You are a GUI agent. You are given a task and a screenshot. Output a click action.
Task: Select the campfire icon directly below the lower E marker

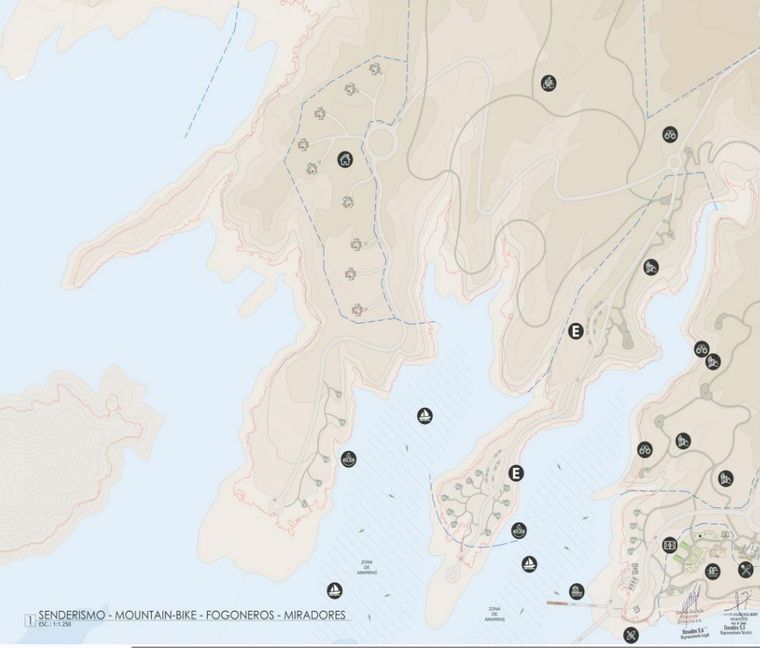pyautogui.click(x=518, y=530)
